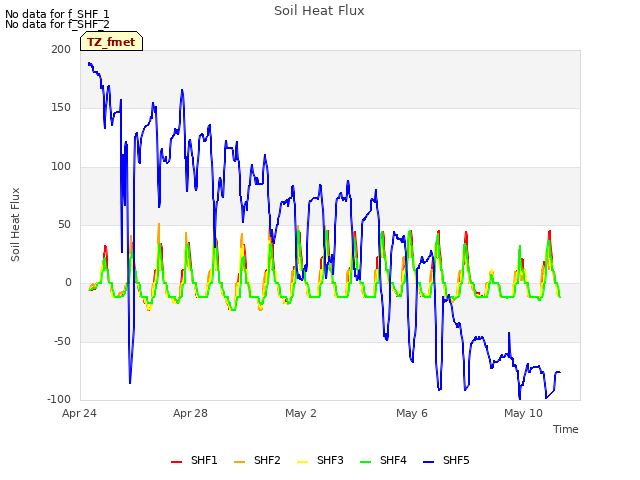Screen dimensions: 640x480
Task: Toggle SHF2 series in the legend
Action: click(257, 460)
